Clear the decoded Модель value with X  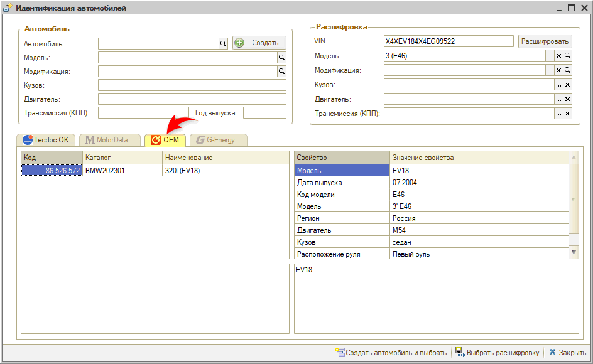click(558, 56)
